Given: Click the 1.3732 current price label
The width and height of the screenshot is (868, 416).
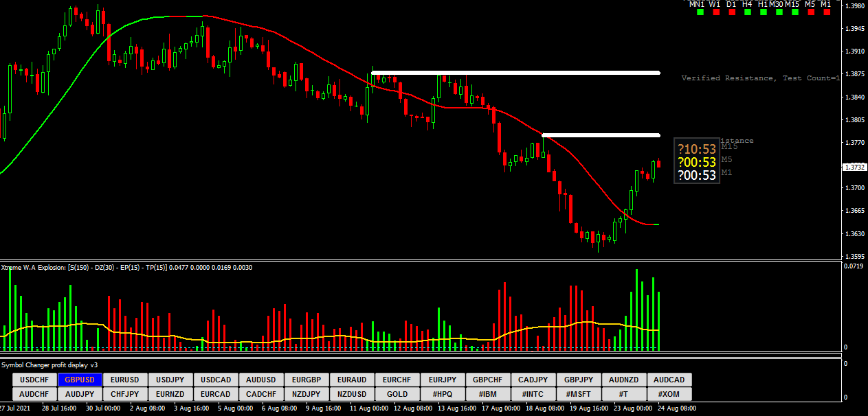Looking at the screenshot, I should (x=854, y=167).
